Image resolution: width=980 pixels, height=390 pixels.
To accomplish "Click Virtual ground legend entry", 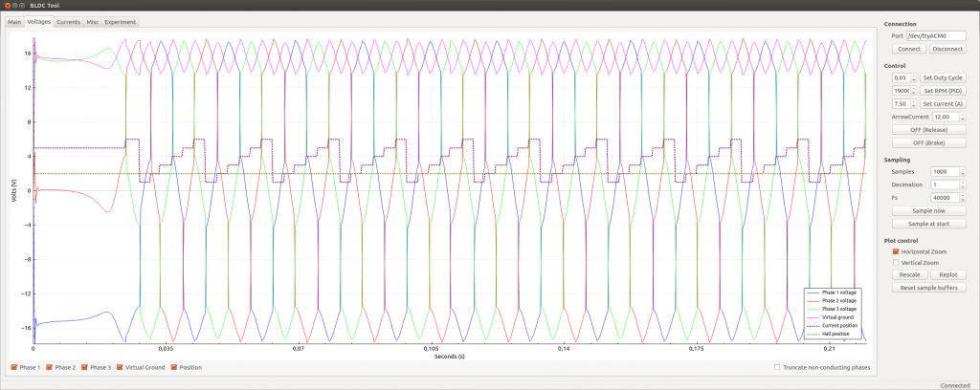I will pos(830,317).
